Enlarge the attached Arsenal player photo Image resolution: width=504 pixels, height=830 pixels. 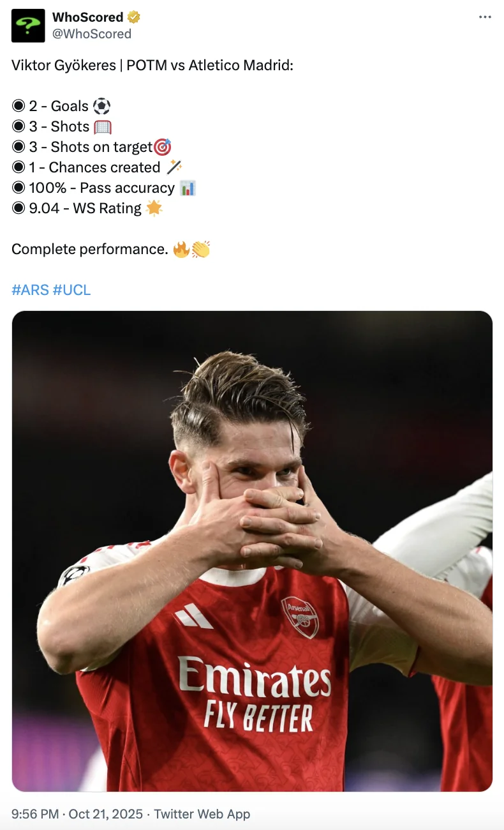(252, 550)
